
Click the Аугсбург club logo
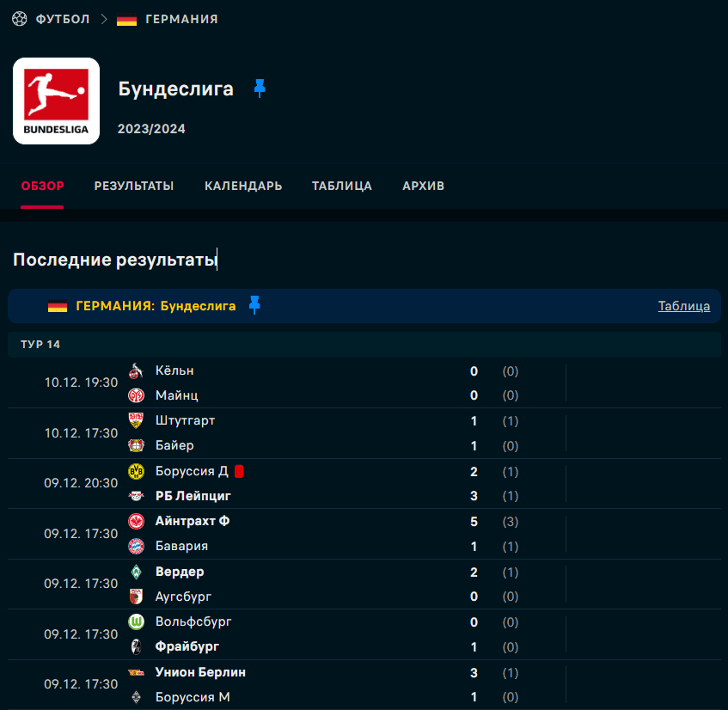136,597
